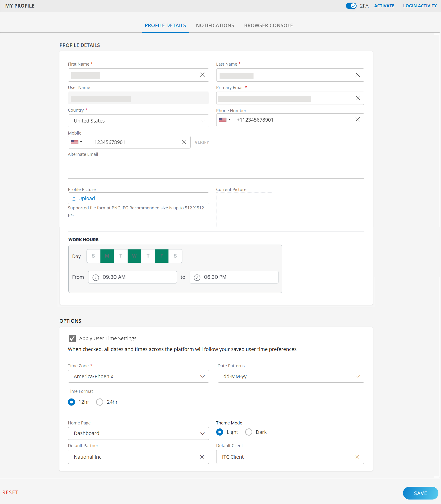This screenshot has width=441, height=504.
Task: Clear the First Name field
Action: coord(202,75)
